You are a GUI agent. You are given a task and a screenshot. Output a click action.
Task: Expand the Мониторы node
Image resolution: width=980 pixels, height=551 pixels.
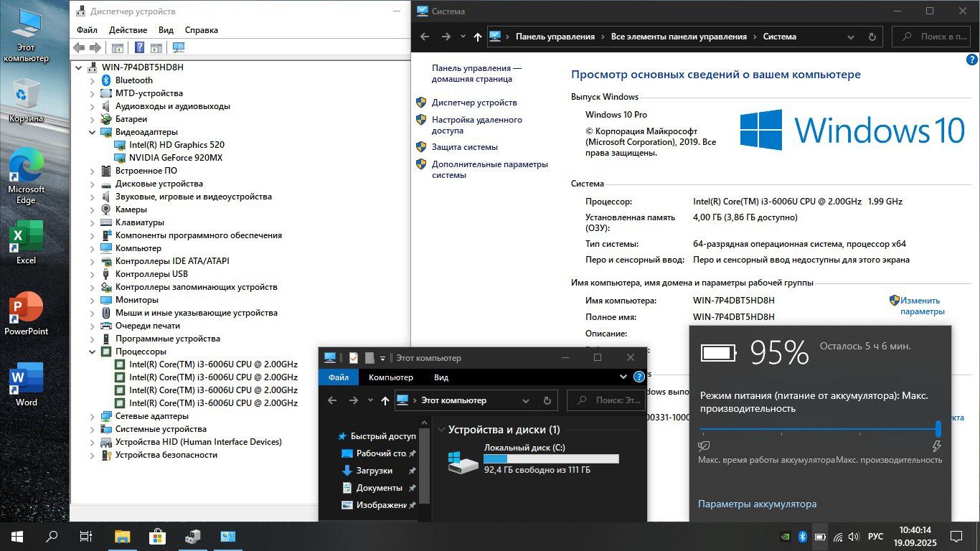coord(92,300)
